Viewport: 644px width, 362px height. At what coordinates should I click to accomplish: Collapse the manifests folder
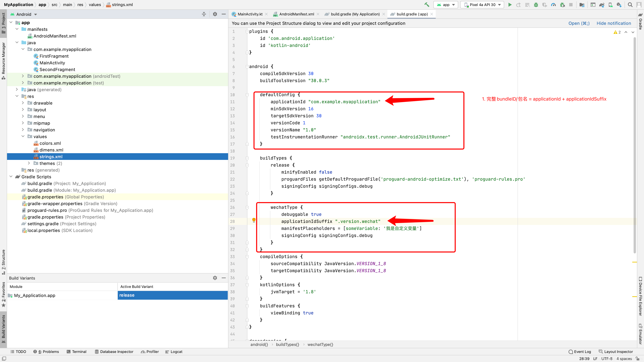tap(17, 29)
